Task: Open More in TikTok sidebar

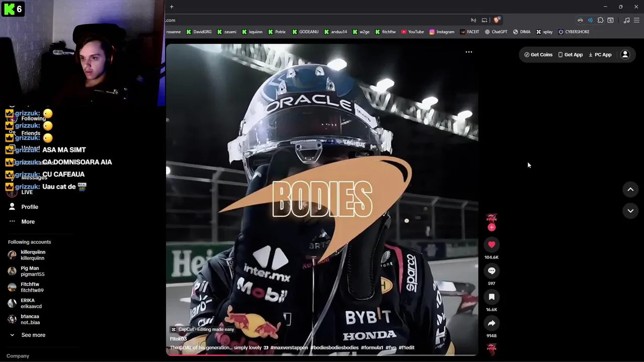Action: click(22, 221)
